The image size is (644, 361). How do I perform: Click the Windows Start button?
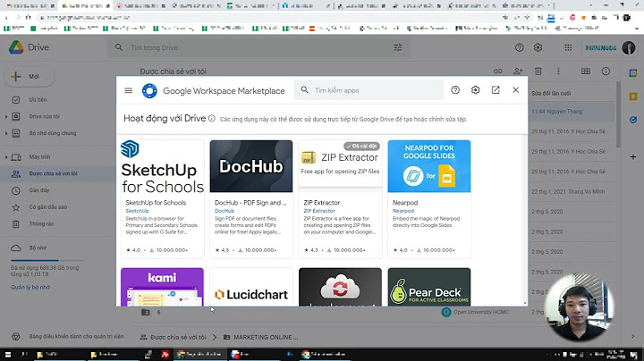[x=8, y=355]
